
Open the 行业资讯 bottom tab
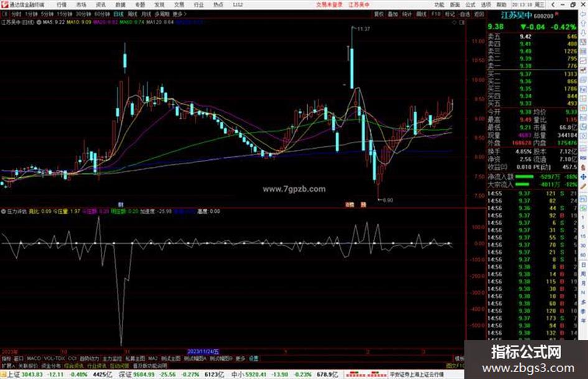[x=96, y=365]
